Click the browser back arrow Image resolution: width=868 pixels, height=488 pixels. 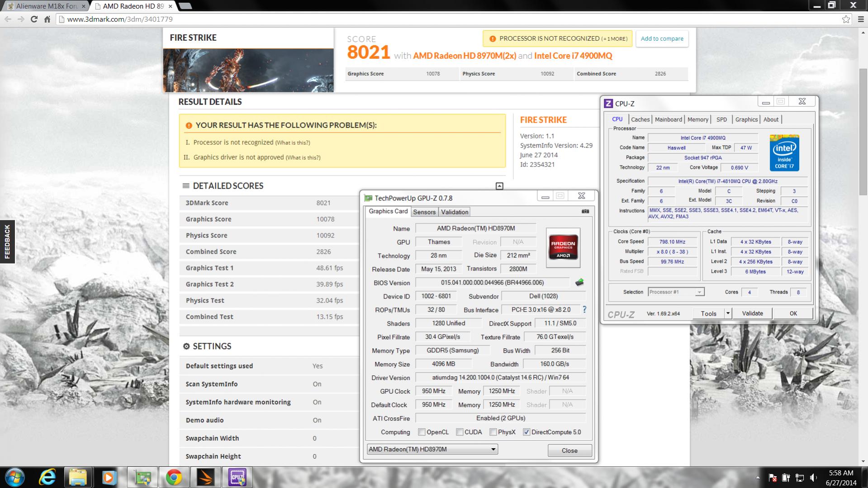(8, 19)
